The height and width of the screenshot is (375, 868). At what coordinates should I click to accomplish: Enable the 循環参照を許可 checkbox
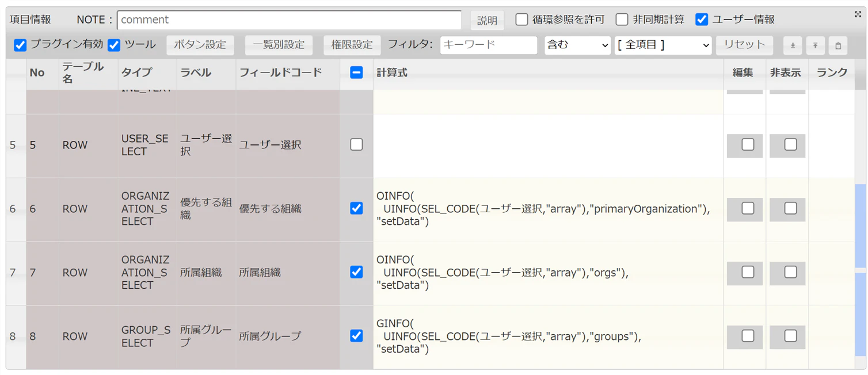521,19
